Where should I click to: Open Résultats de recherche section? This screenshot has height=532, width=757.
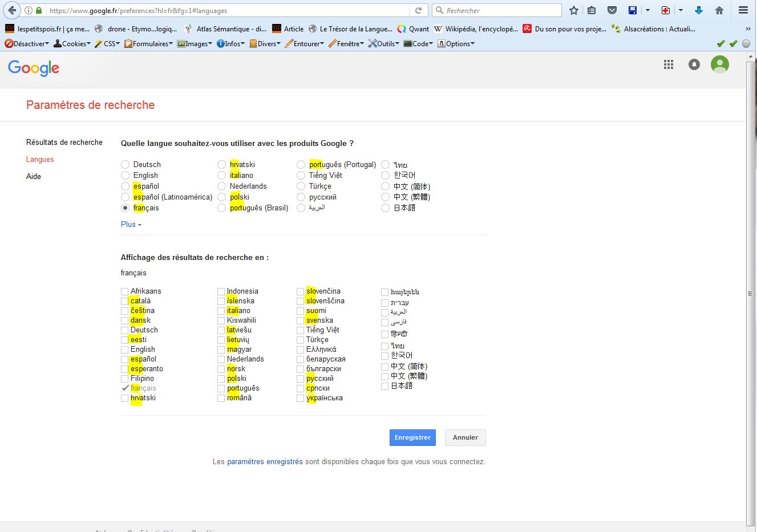[64, 143]
